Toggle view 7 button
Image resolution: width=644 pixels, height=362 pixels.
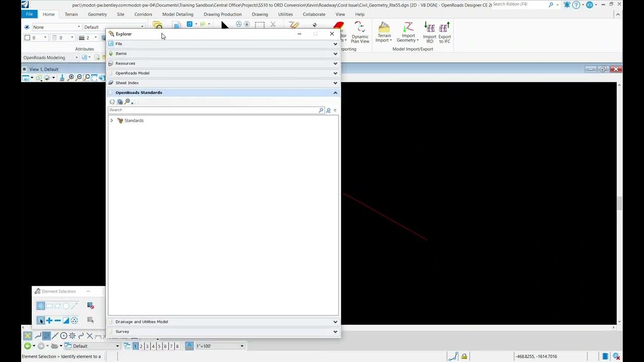coord(172,346)
